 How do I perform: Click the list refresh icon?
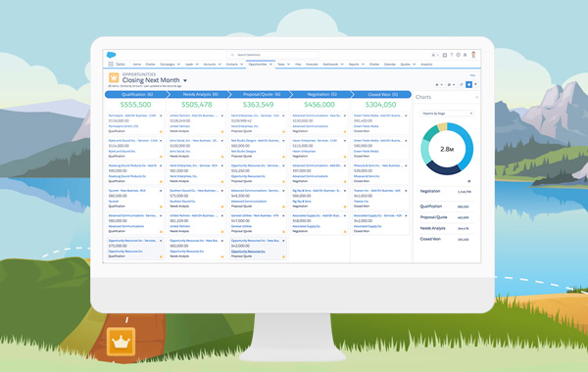click(x=462, y=84)
